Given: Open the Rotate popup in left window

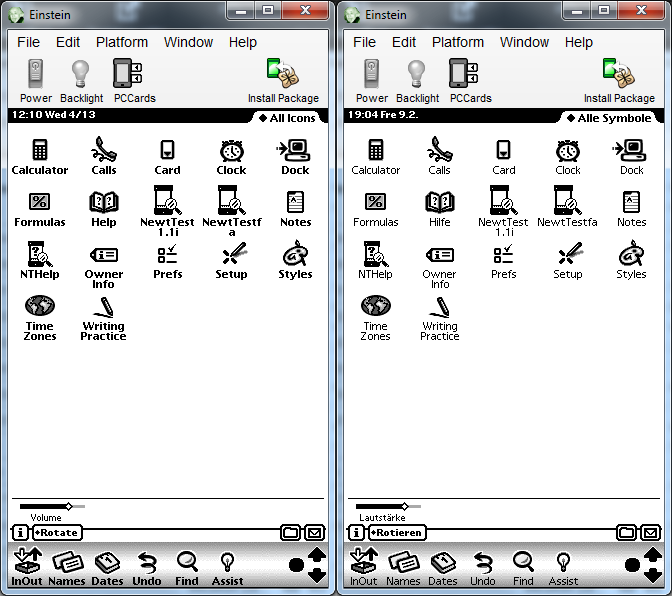Looking at the screenshot, I should pyautogui.click(x=57, y=533).
